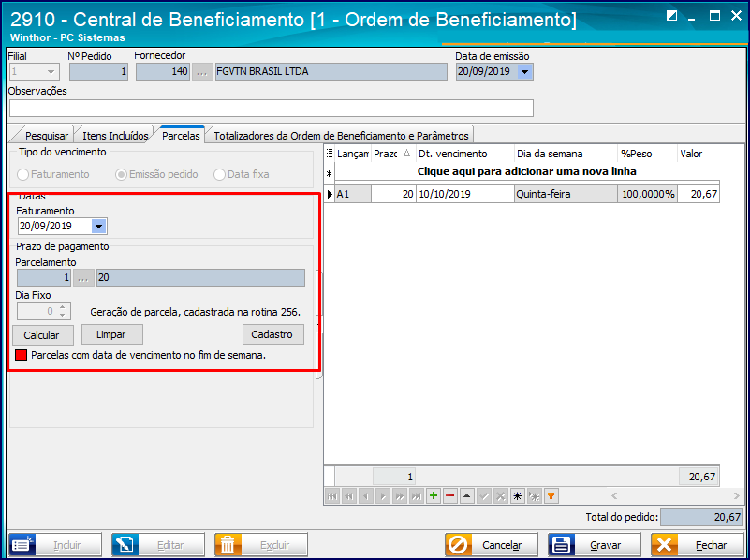Screen dimensions: 750x560
Task: Click Valor column header
Action: 699,154
